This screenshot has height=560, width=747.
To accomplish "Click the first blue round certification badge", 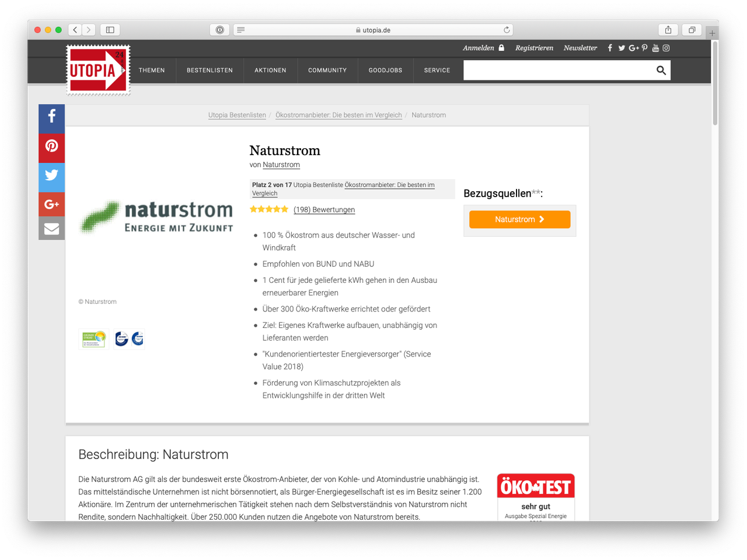I will tap(121, 339).
